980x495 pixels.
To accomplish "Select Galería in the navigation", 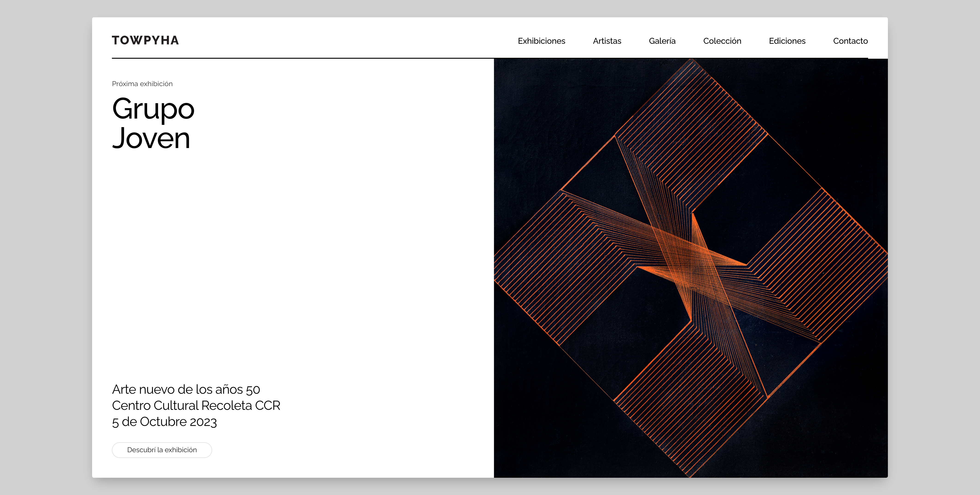I will (x=662, y=41).
